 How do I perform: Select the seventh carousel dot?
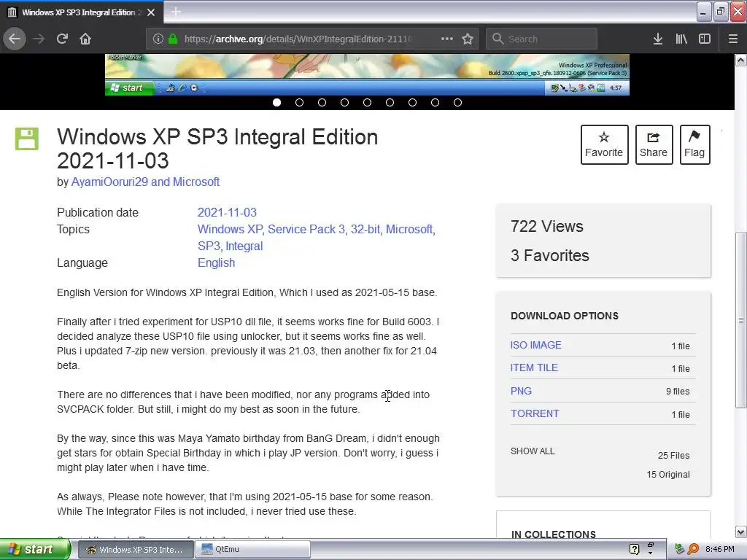(413, 102)
